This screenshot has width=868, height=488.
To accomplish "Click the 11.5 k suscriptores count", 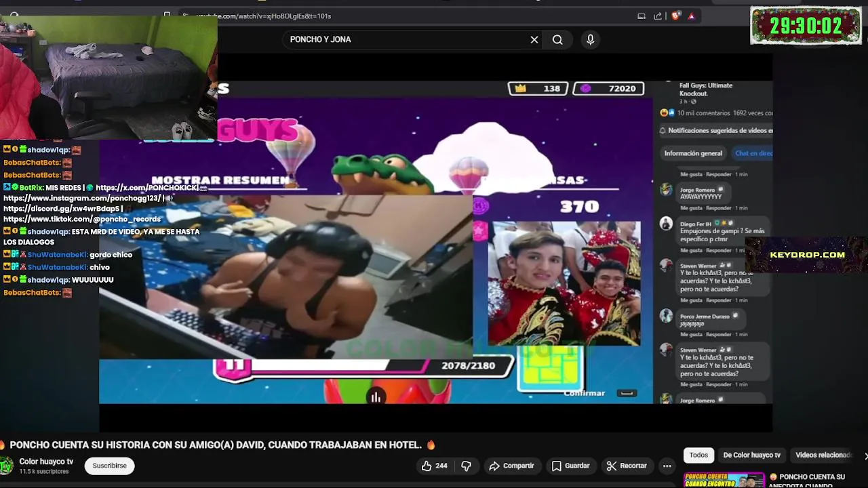I will point(44,472).
